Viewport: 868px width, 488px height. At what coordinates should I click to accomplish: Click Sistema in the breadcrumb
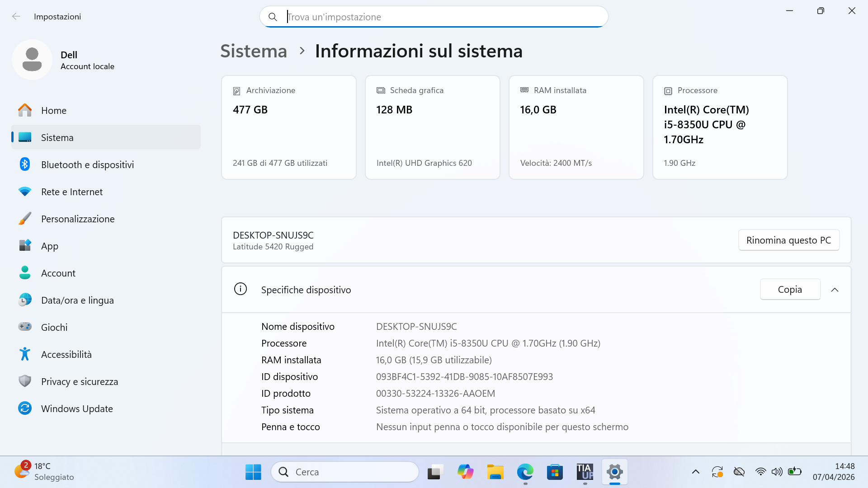254,51
